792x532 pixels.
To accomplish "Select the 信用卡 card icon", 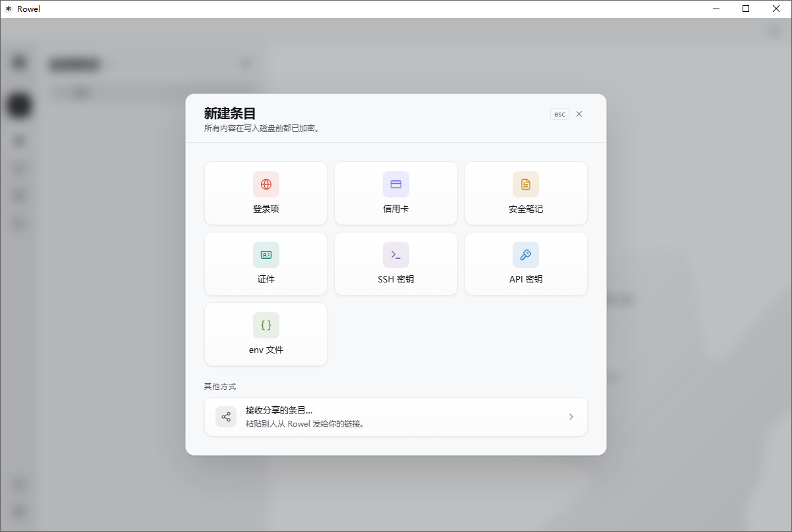I will pos(396,184).
